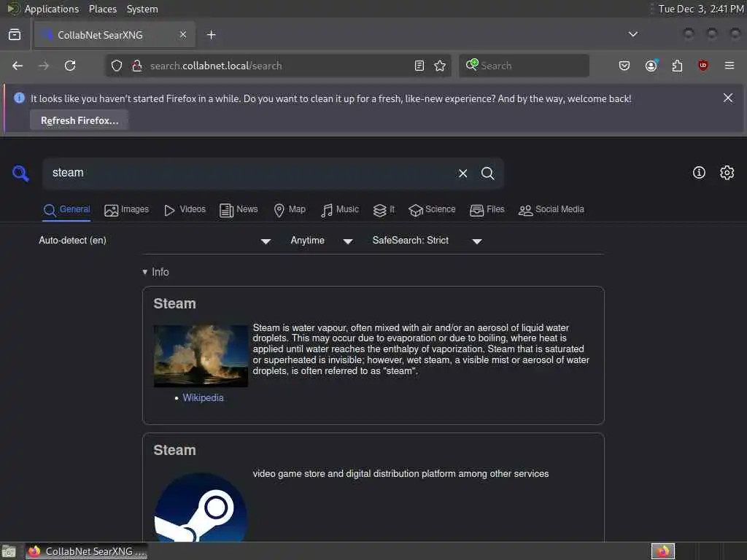Viewport: 747px width, 560px height.
Task: Click the Firefox workspace switcher icon
Action: (662, 551)
